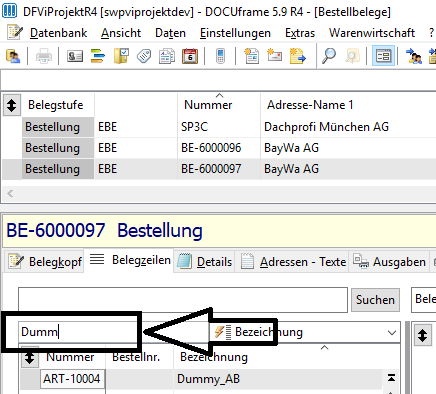Open the calendar icon in toolbar
Image resolution: width=436 pixels, height=394 pixels.
coord(190,56)
